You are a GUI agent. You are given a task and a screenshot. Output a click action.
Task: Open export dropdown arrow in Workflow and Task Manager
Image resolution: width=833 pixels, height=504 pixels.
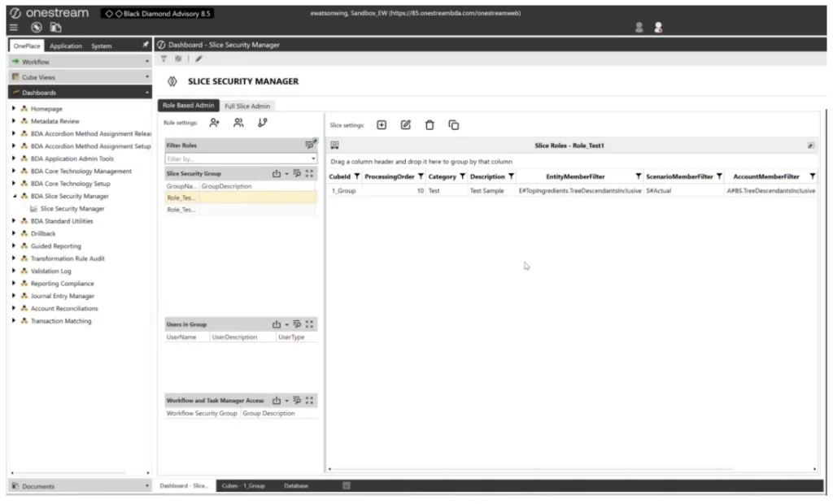click(x=286, y=402)
